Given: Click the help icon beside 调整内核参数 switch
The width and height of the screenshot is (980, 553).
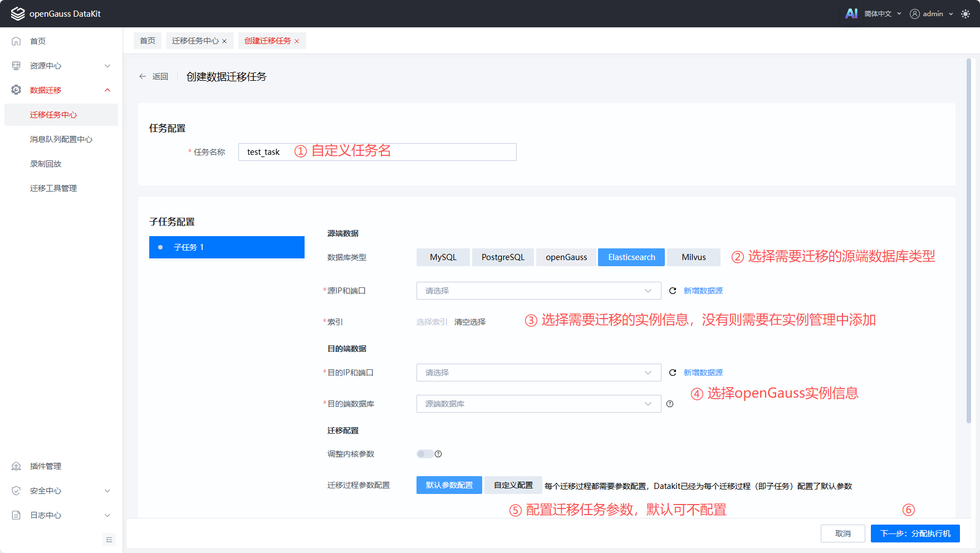Looking at the screenshot, I should [x=438, y=454].
